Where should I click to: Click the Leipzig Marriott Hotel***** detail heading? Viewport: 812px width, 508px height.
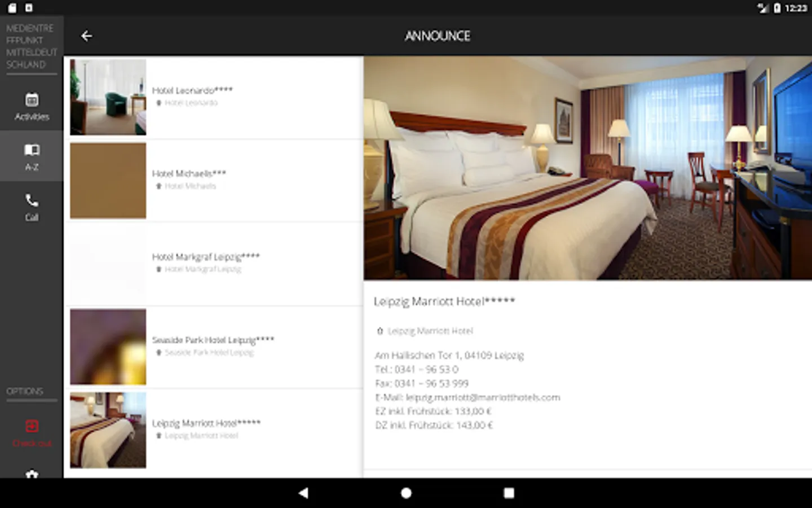point(444,301)
